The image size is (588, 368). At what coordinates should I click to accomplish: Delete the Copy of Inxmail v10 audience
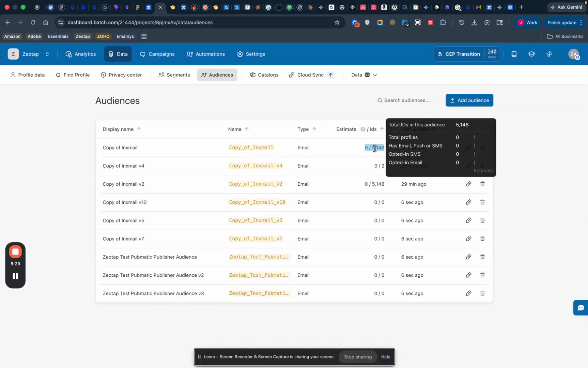pos(482,202)
